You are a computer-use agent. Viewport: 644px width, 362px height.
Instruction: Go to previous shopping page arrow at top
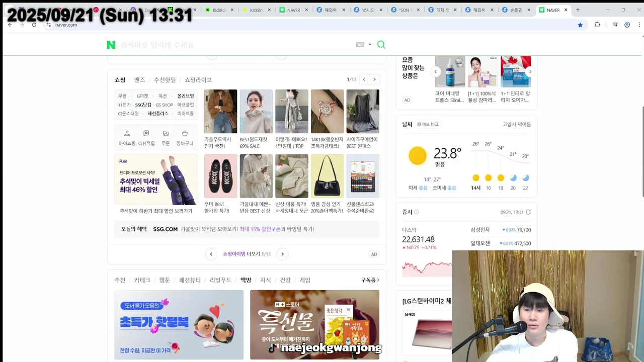pos(364,79)
